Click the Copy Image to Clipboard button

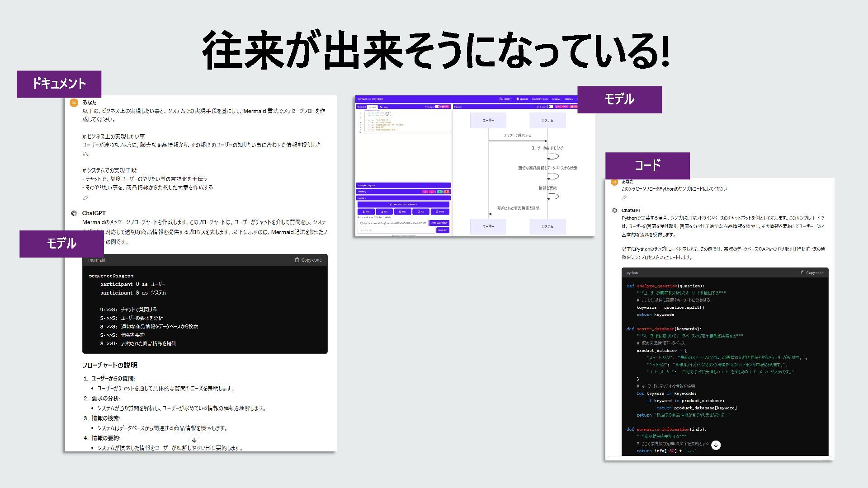[403, 204]
